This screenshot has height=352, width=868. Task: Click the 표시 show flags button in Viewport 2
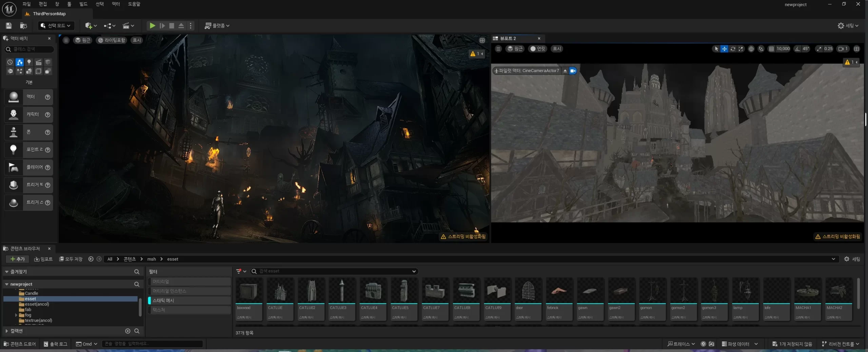pyautogui.click(x=557, y=49)
